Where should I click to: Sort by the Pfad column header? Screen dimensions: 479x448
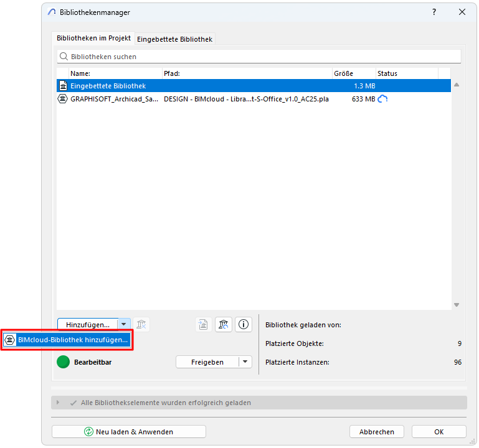coord(247,73)
